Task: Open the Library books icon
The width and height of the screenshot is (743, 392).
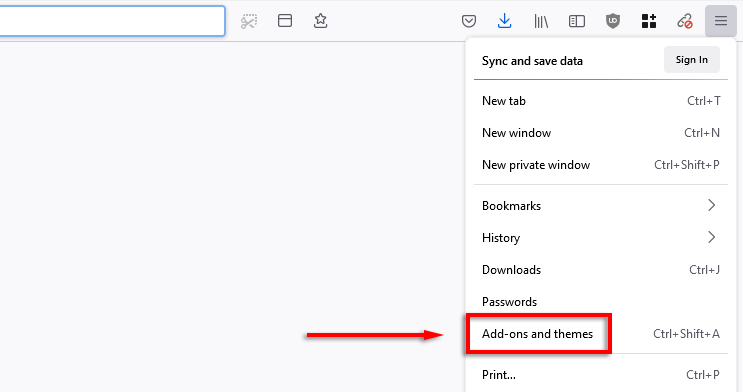Action: pyautogui.click(x=541, y=21)
